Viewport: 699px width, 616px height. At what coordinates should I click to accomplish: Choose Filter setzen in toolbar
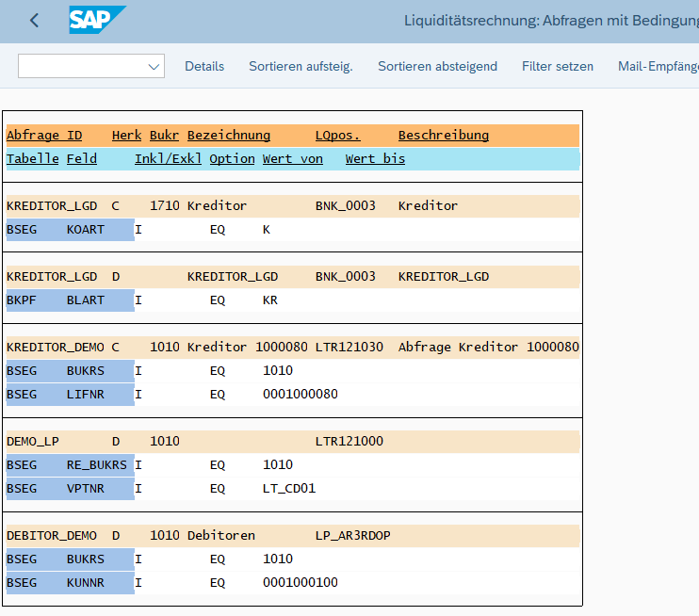(558, 67)
